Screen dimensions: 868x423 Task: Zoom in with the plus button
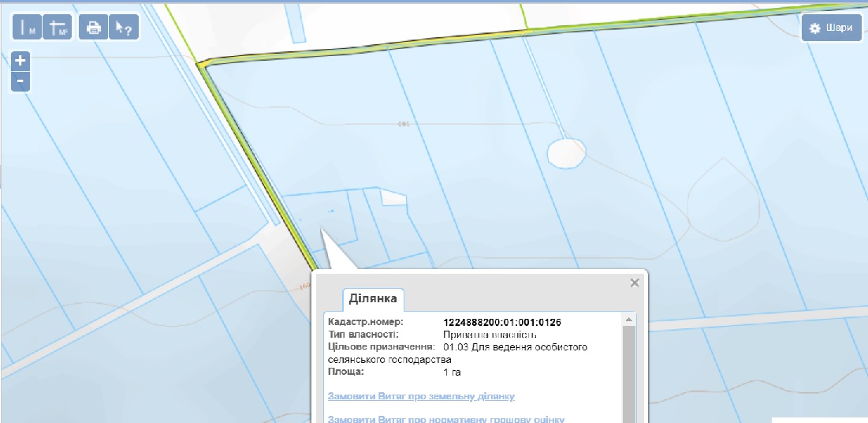20,60
